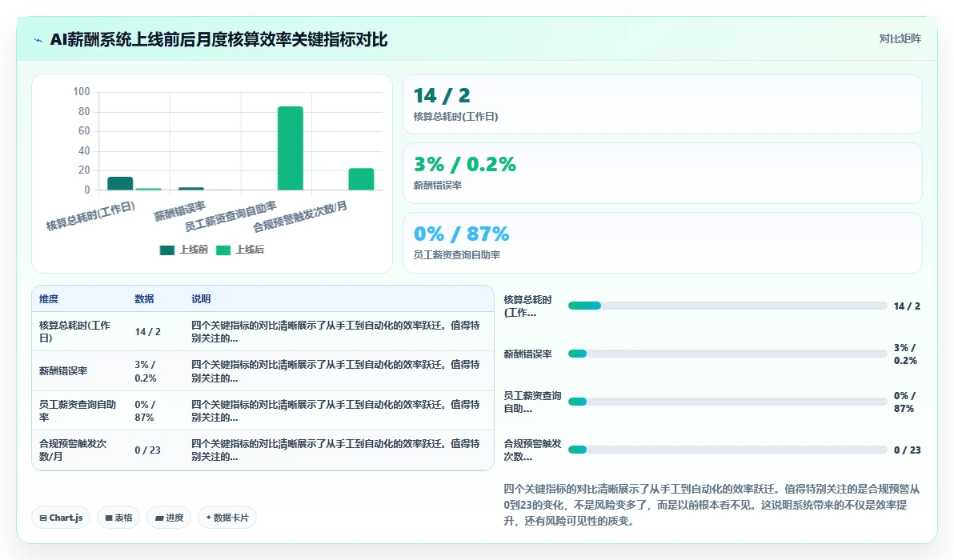Click the 0 / 23 progress value label
The image size is (954, 560).
[907, 450]
